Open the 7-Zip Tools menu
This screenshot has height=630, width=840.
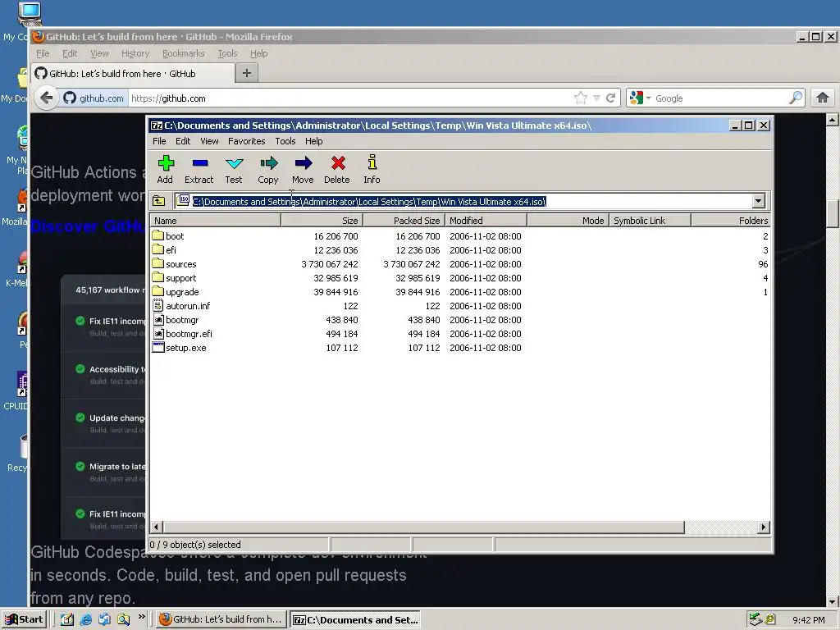(285, 141)
